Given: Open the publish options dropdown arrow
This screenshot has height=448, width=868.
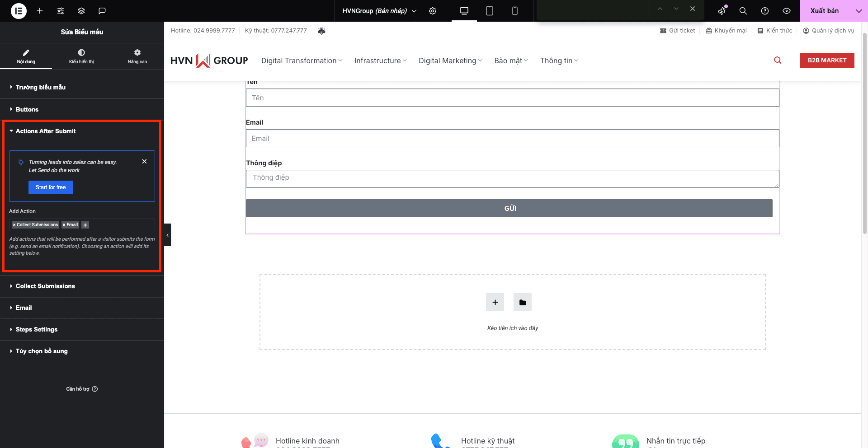Looking at the screenshot, I should tap(859, 11).
